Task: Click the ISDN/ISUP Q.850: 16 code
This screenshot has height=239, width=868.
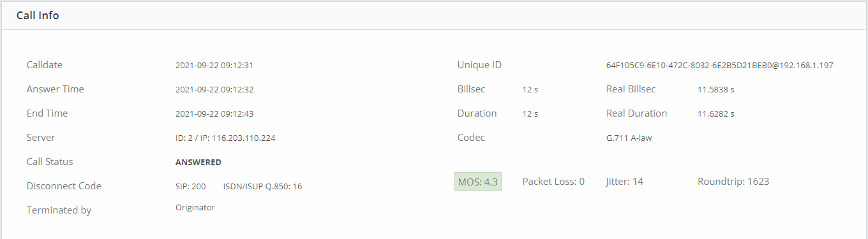Action: 263,186
